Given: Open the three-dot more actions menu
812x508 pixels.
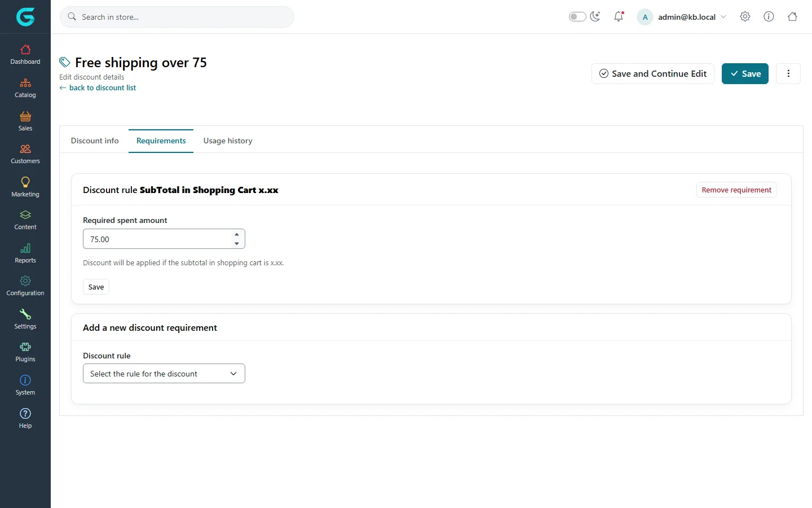Looking at the screenshot, I should coord(788,73).
